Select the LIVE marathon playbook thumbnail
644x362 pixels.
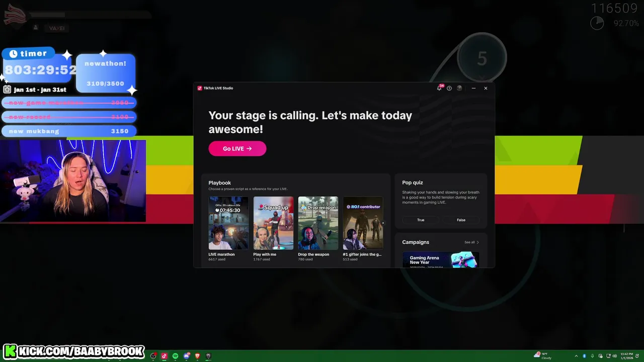pos(228,223)
